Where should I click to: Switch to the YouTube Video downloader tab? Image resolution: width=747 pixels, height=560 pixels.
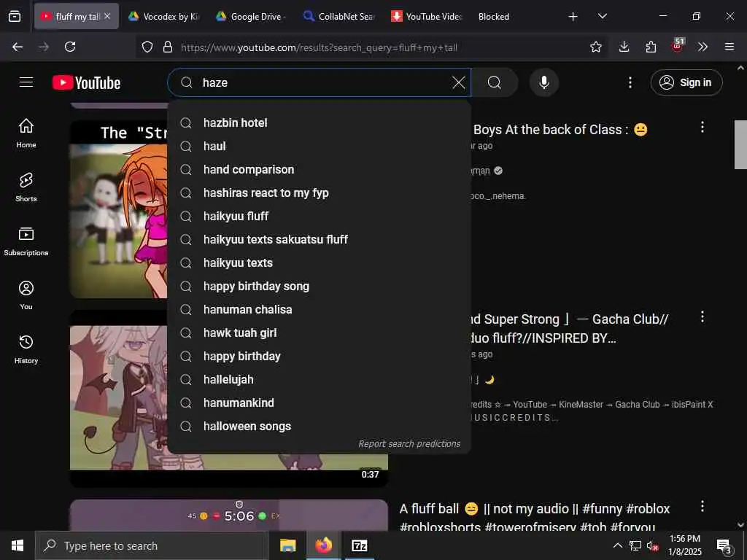click(426, 16)
